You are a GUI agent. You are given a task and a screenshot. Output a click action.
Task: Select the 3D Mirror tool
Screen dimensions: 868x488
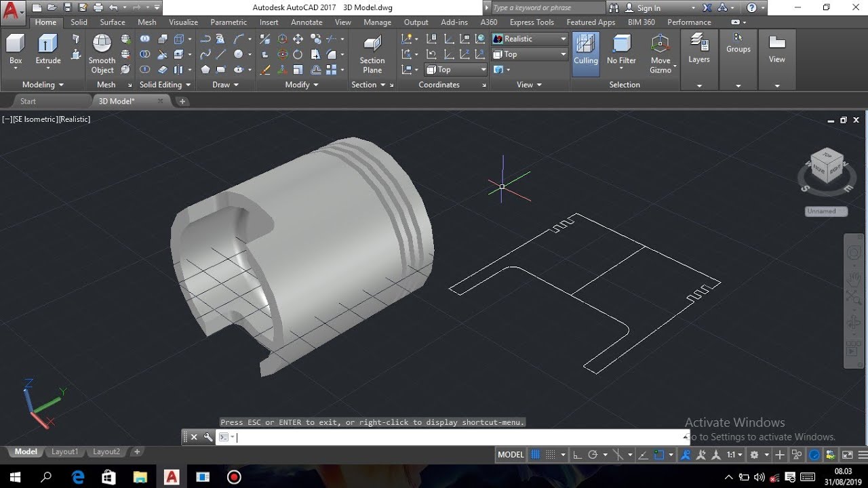click(x=265, y=39)
